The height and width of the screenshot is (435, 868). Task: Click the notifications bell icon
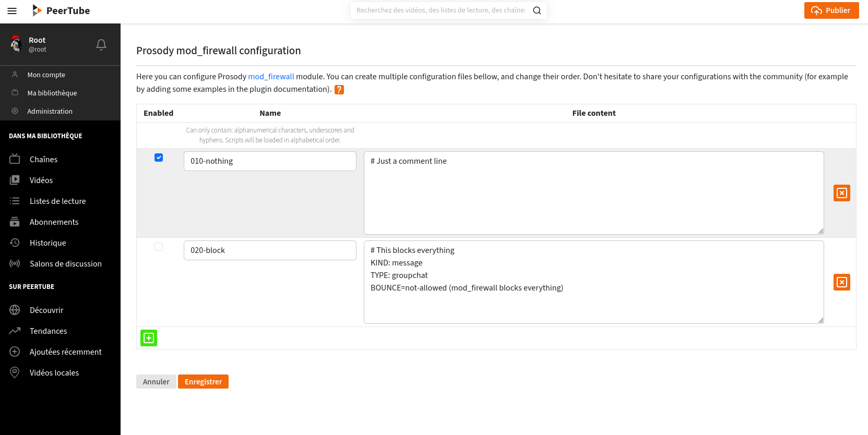point(101,45)
